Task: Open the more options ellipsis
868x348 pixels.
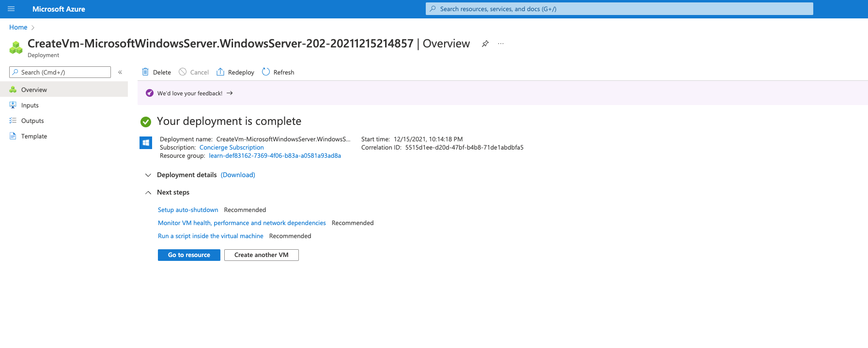Action: pyautogui.click(x=501, y=44)
